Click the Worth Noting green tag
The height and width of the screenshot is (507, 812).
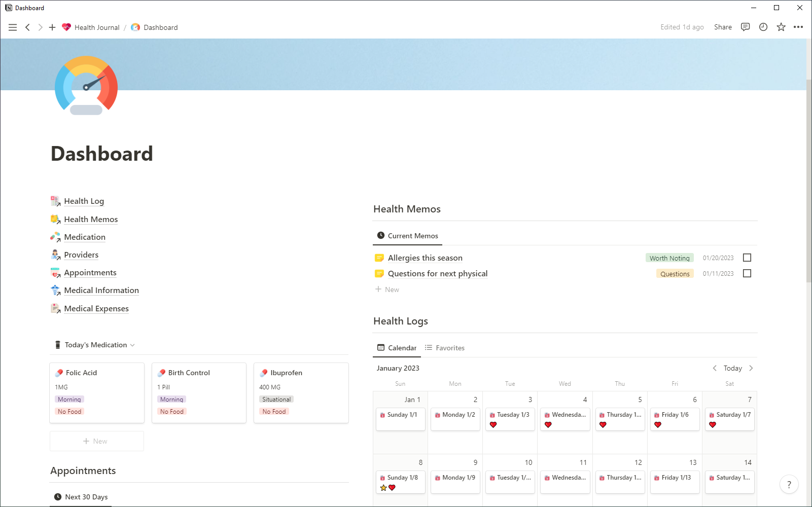(669, 258)
